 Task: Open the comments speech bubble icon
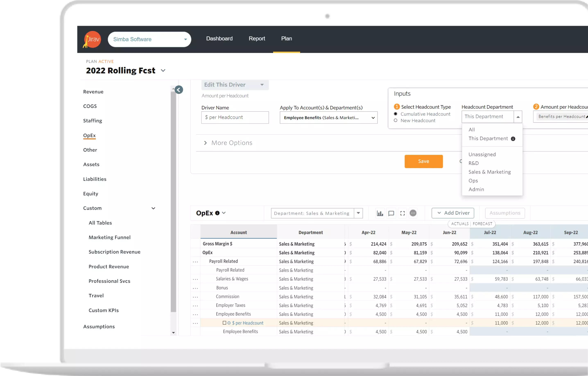[391, 213]
